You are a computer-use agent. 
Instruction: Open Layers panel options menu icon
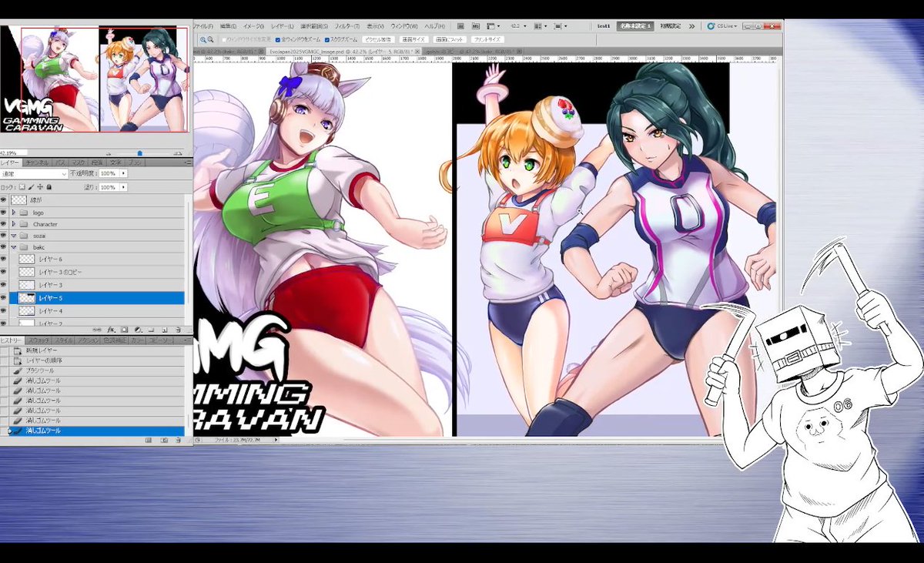click(x=187, y=163)
